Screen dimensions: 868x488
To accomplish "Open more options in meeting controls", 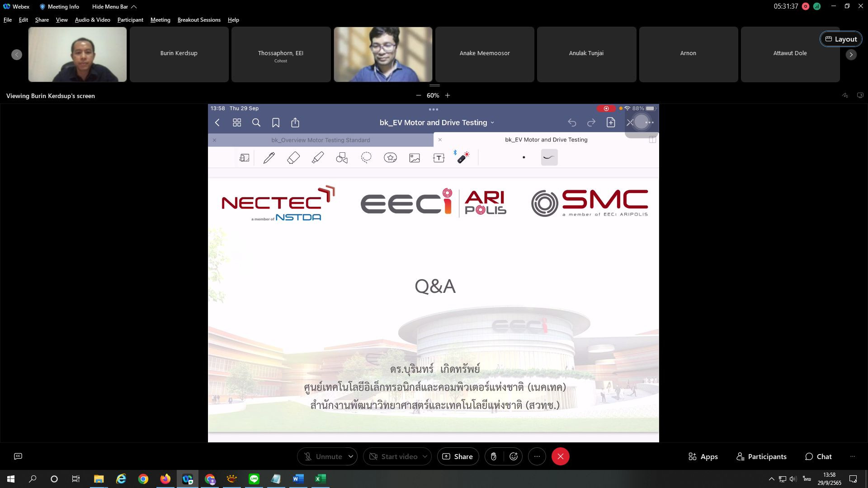I will pos(537,456).
